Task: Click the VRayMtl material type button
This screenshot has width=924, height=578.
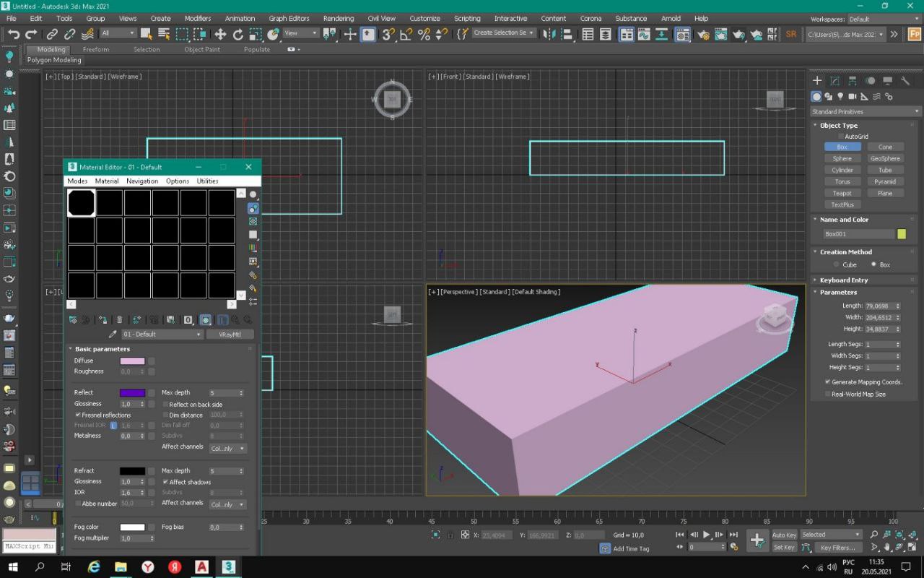Action: click(x=230, y=335)
